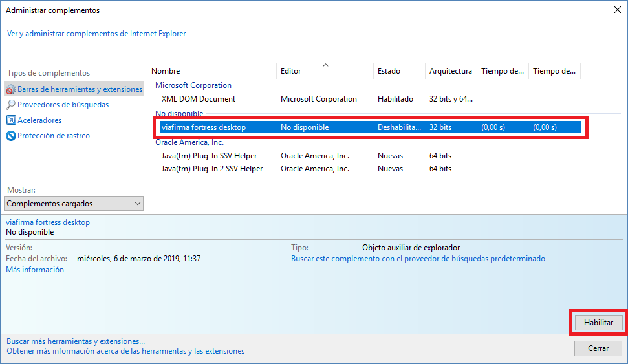Screen dimensions: 628x364
Task: Click the Arquitectura column header
Action: click(451, 71)
